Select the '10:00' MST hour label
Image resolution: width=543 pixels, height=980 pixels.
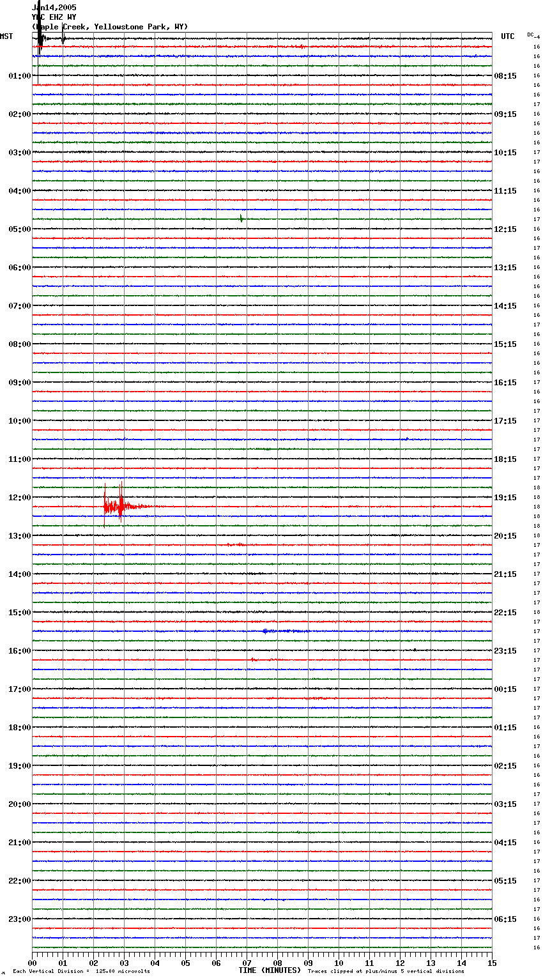coord(20,421)
